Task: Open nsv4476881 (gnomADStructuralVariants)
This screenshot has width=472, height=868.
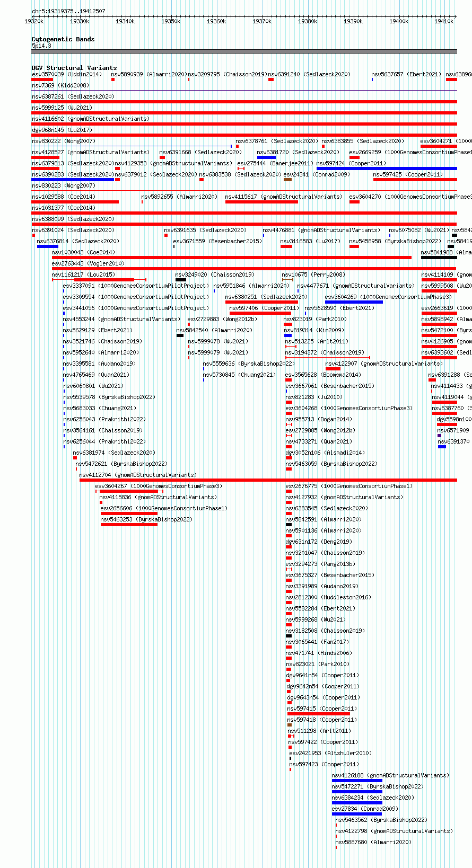Action: pyautogui.click(x=322, y=230)
